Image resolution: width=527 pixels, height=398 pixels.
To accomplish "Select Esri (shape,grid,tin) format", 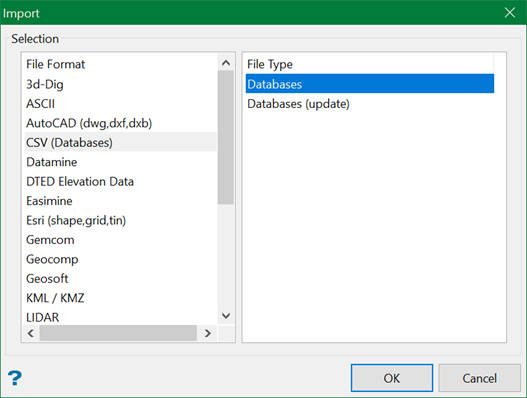I will tap(121, 221).
